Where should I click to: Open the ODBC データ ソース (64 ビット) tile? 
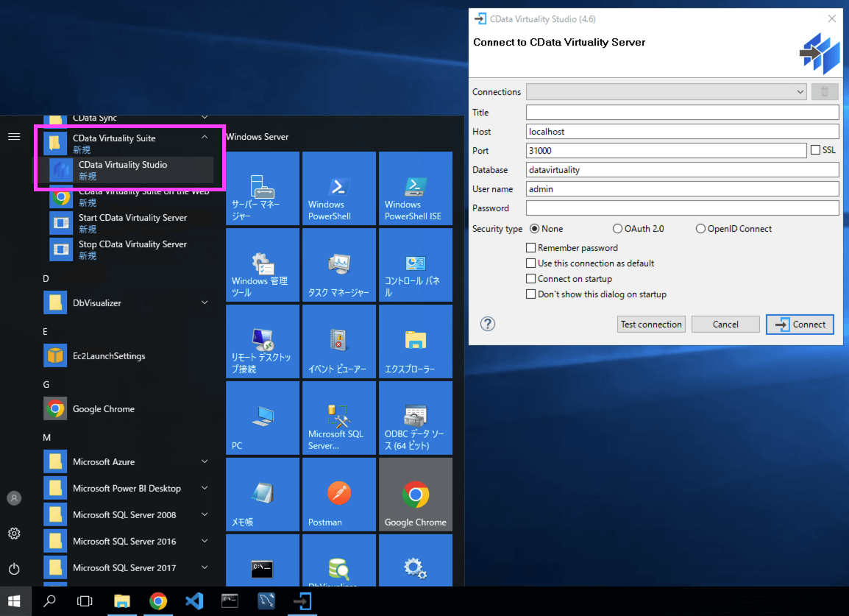pyautogui.click(x=415, y=418)
